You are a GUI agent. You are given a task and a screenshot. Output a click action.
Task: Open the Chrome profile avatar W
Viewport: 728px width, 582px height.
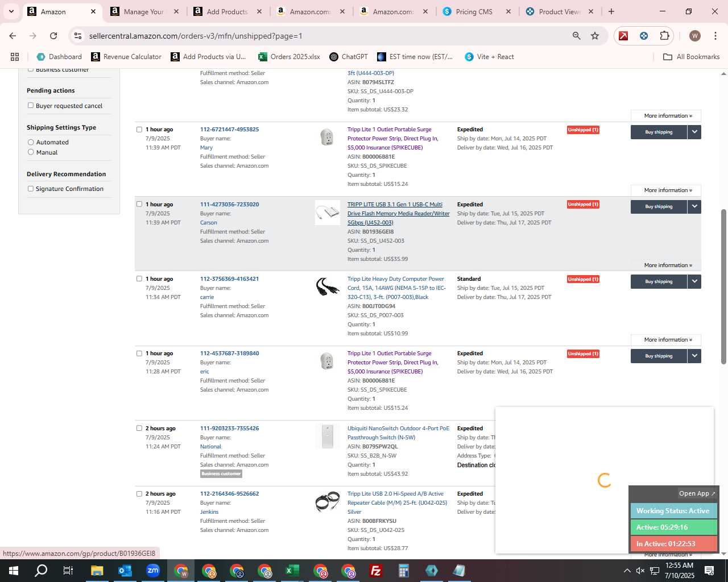[694, 36]
